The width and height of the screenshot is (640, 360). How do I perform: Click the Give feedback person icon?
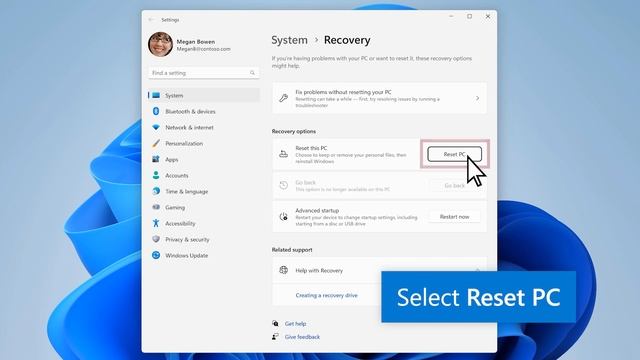click(276, 337)
